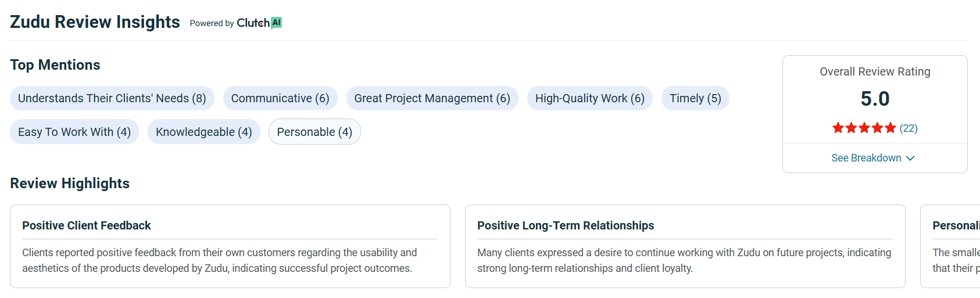980x298 pixels.
Task: Click the green AI badge icon
Action: point(277,23)
